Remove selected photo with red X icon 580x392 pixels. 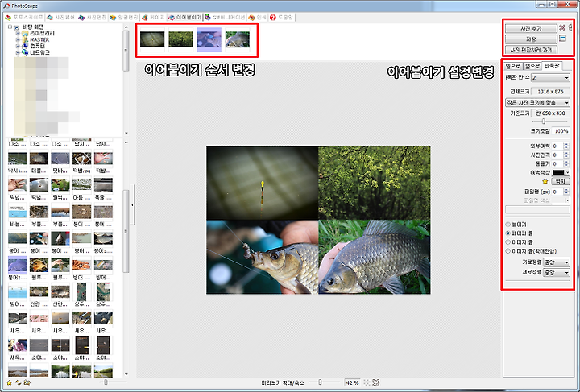tap(562, 28)
